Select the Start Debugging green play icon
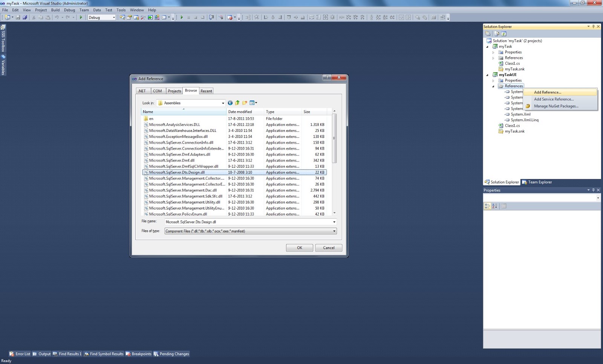603x364 pixels. (81, 17)
